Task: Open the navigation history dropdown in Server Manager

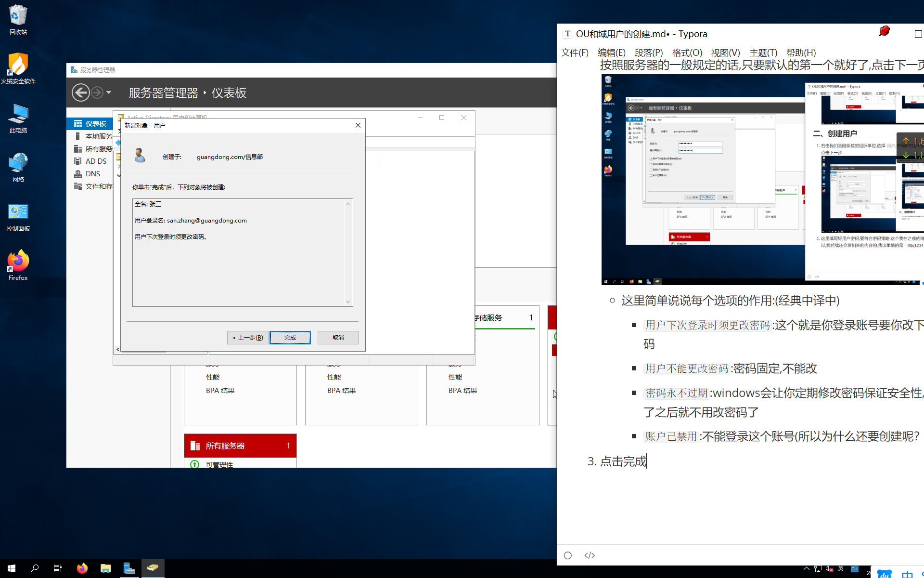Action: [109, 92]
